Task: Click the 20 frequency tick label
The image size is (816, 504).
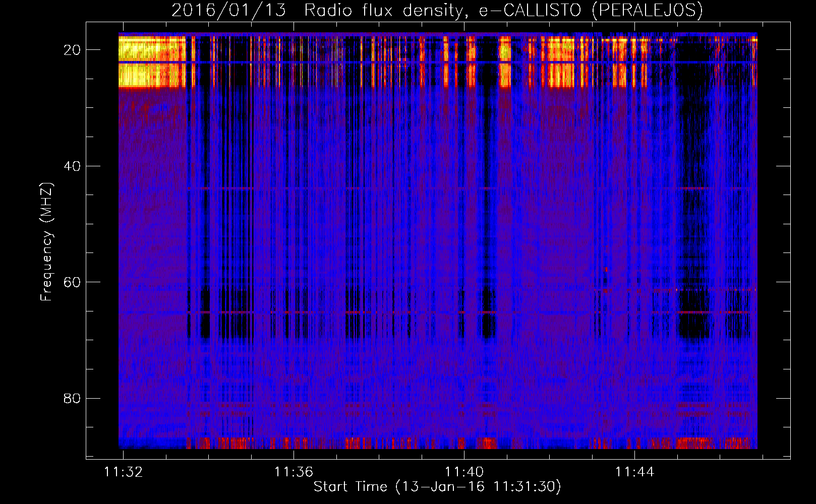Action: [73, 50]
